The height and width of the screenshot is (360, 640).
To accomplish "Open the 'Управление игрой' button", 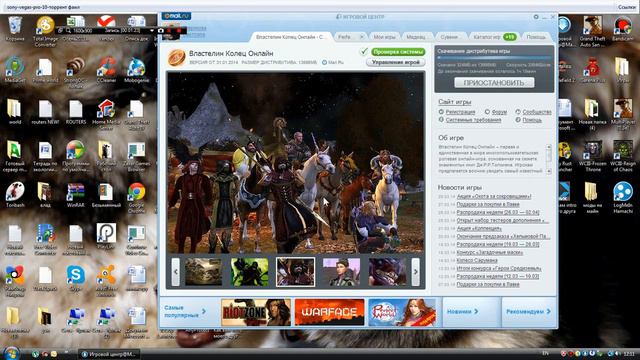I will (396, 62).
